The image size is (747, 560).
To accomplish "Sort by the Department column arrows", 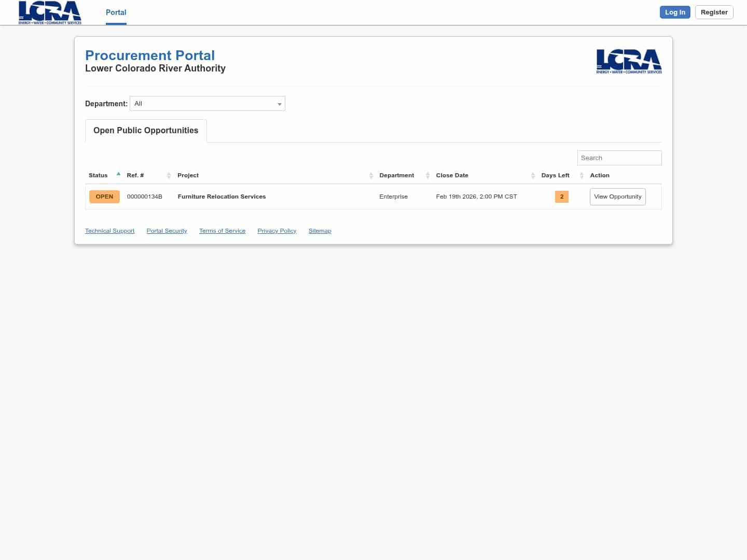I will pyautogui.click(x=427, y=175).
